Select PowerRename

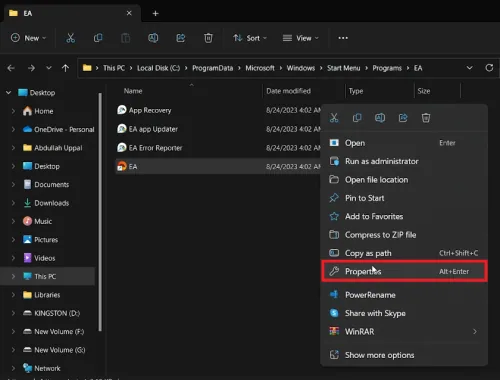pyautogui.click(x=404, y=295)
